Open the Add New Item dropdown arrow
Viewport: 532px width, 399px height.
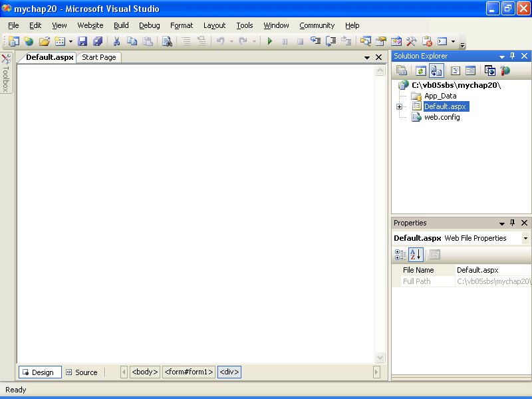pos(70,41)
